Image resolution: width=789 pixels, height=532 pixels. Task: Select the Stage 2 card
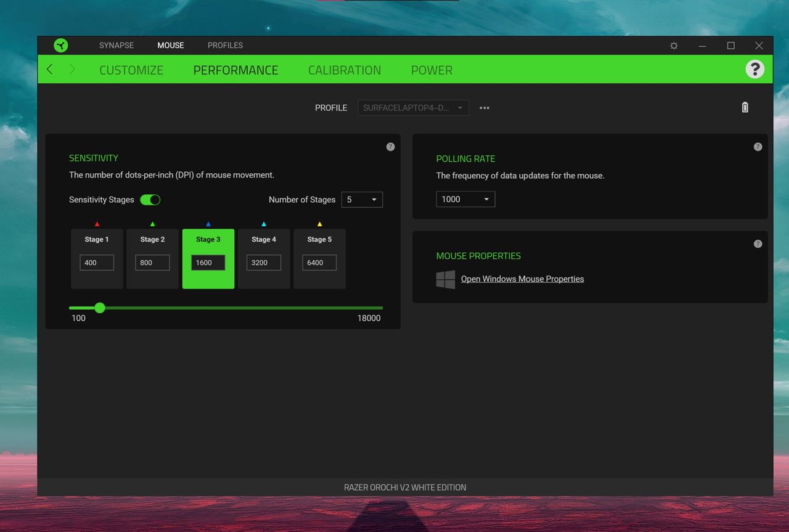click(x=152, y=259)
